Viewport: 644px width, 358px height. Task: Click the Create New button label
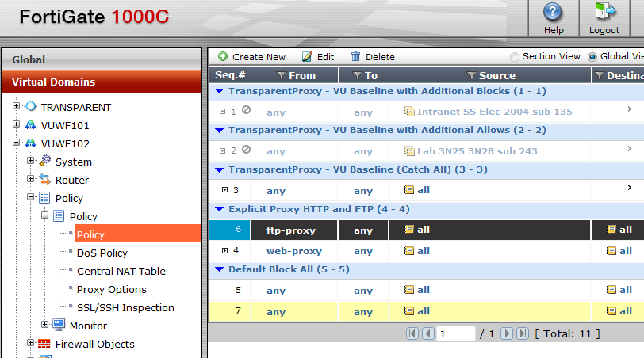[x=259, y=57]
